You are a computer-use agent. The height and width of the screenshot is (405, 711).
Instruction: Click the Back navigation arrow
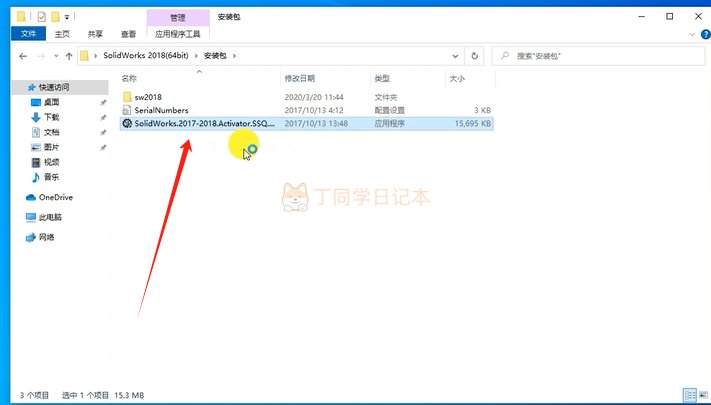point(23,56)
